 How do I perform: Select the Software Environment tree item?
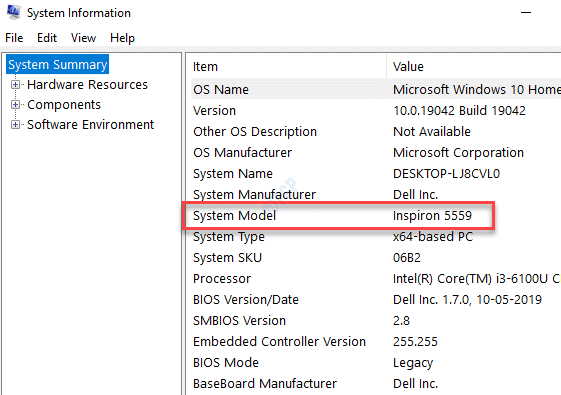pos(91,125)
